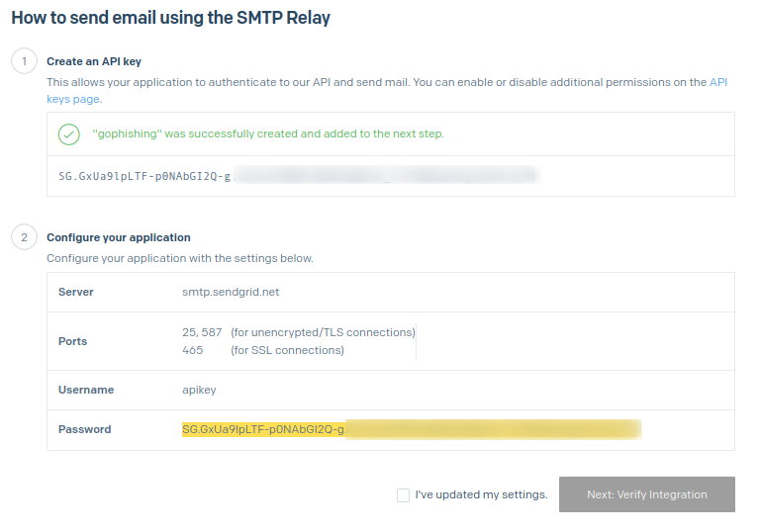
Task: Click the Password row label
Action: [85, 429]
